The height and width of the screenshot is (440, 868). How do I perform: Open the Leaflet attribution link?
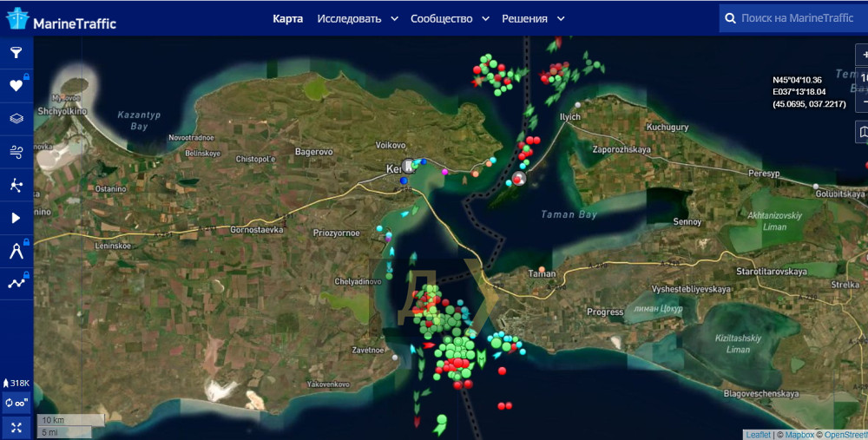point(758,434)
